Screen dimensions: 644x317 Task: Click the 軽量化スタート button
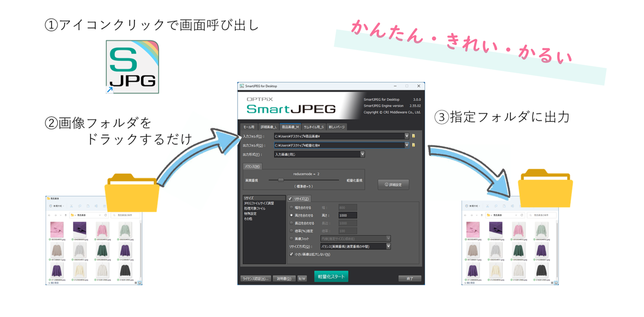click(331, 277)
